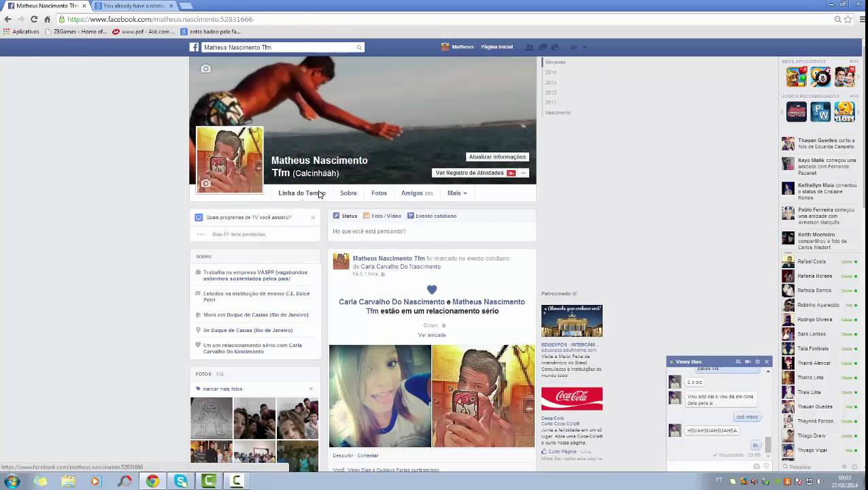This screenshot has height=490, width=868.
Task: Open the account dropdown arrow in top bar
Action: click(x=584, y=47)
